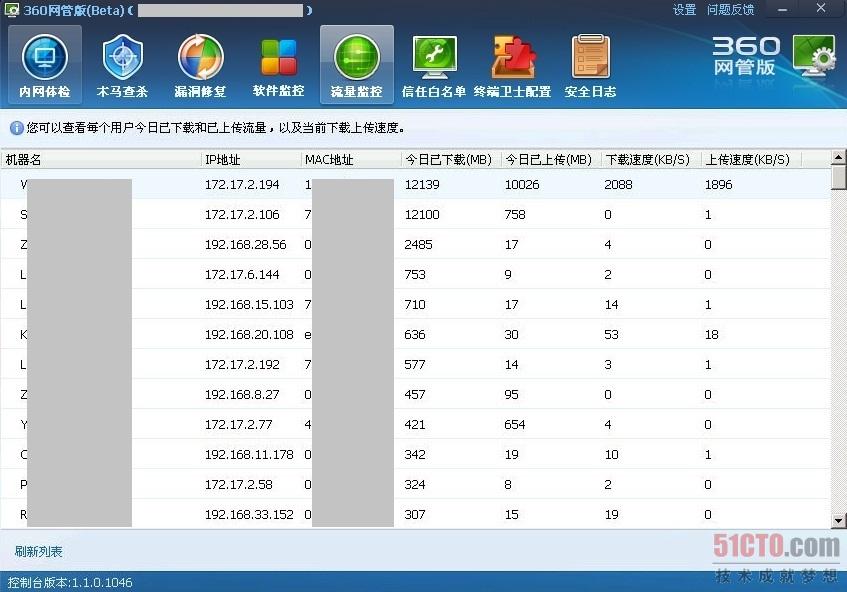Click the download value 636
The image size is (847, 592).
(415, 334)
